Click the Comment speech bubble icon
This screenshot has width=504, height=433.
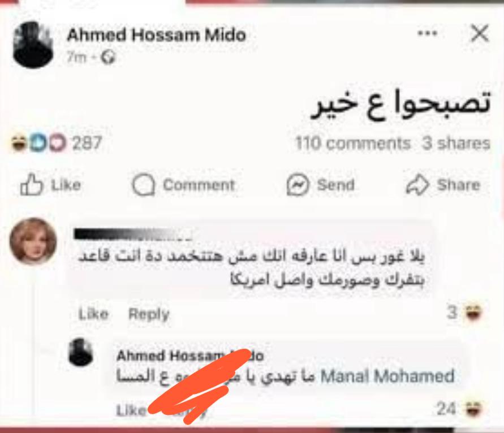(x=143, y=185)
